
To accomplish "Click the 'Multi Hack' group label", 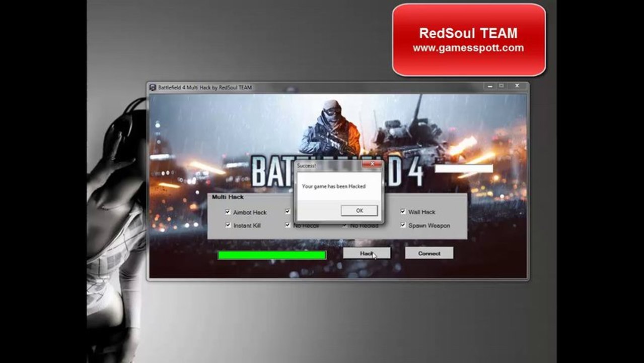I will tap(228, 197).
